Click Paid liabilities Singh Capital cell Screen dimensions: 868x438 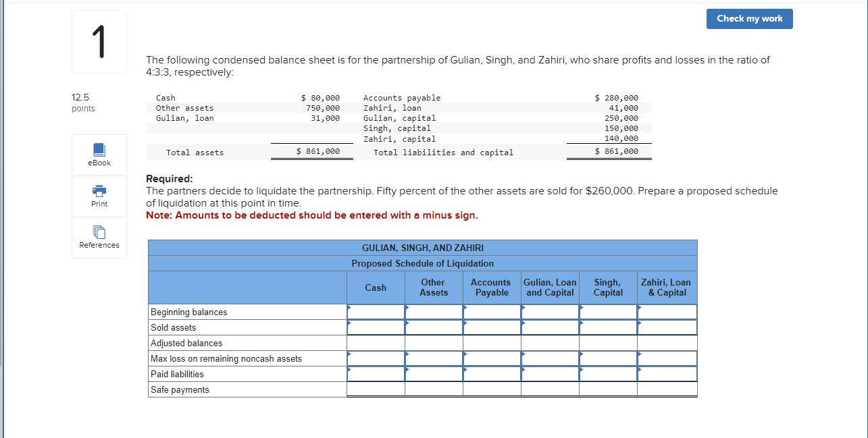tap(607, 374)
